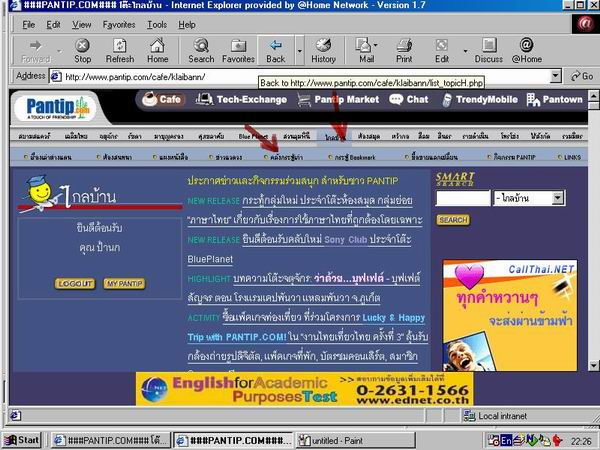Switch to first ###PANTIP.COM### taskbar window

pos(111,440)
